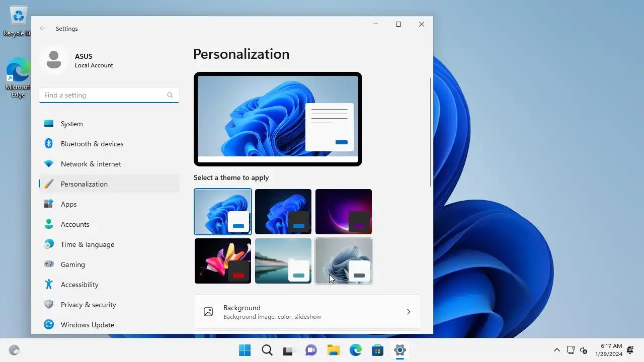Open the weather widget on the taskbar

(x=14, y=350)
